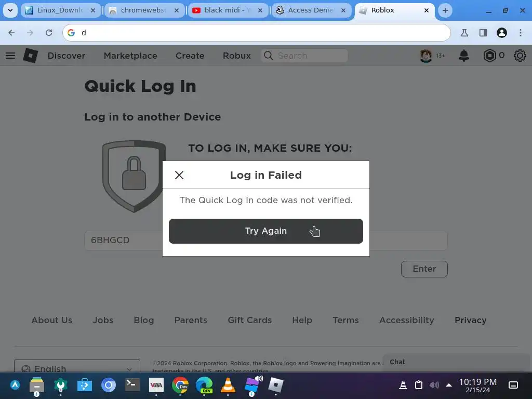Focus the Roblox Search field
The image size is (532, 399).
click(x=304, y=56)
